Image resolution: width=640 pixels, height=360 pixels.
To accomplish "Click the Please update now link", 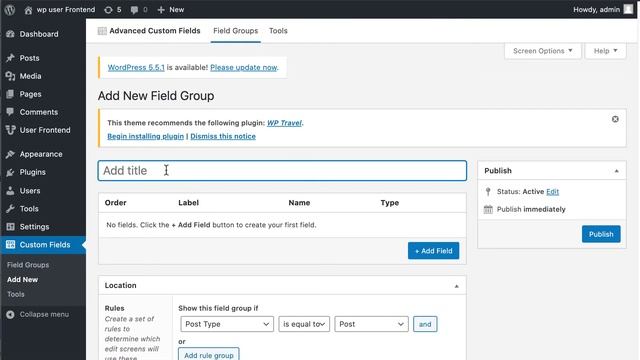I will pos(244,67).
